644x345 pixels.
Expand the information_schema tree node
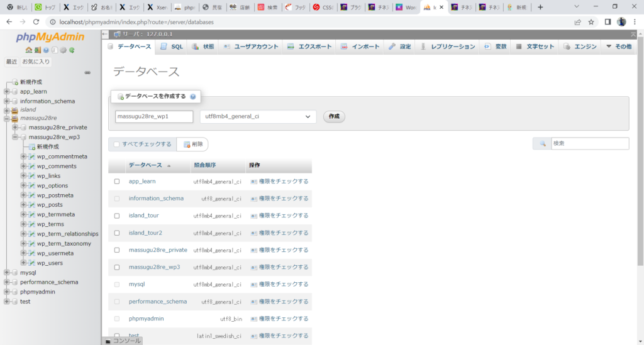[6, 101]
